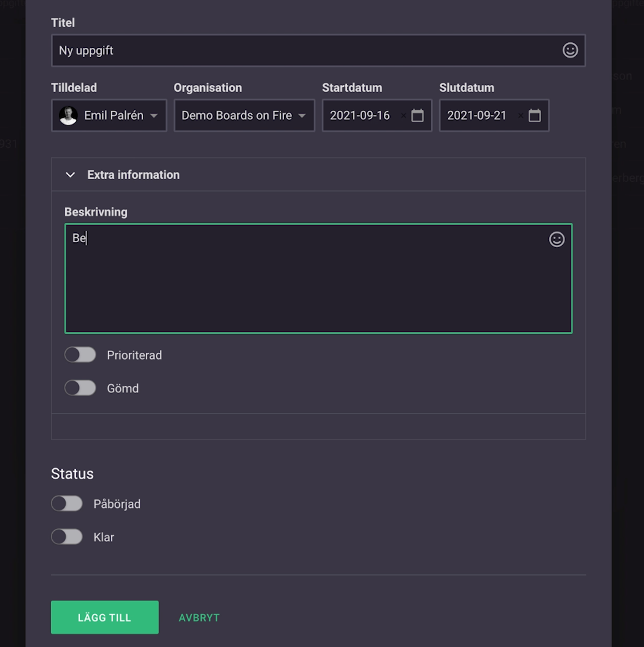Toggle the Prioriterad switch
Image resolution: width=644 pixels, height=647 pixels.
80,355
